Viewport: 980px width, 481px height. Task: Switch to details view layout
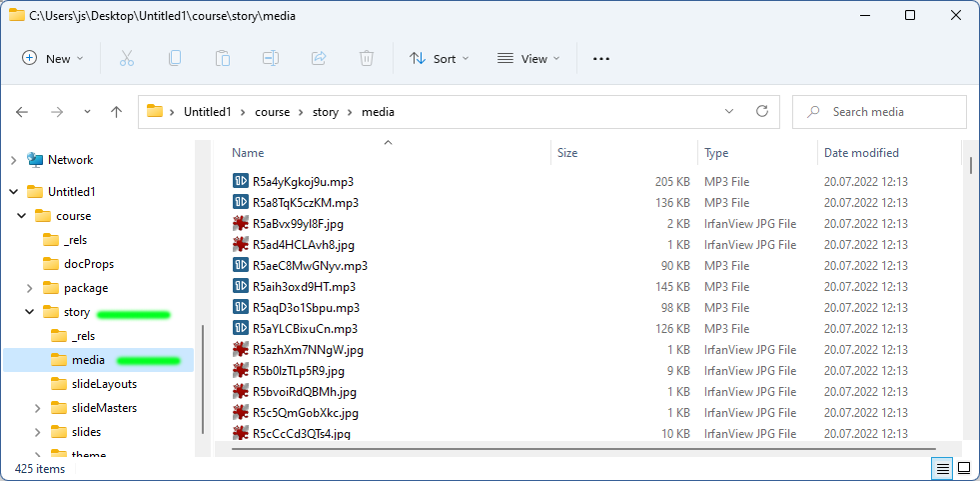[x=942, y=468]
